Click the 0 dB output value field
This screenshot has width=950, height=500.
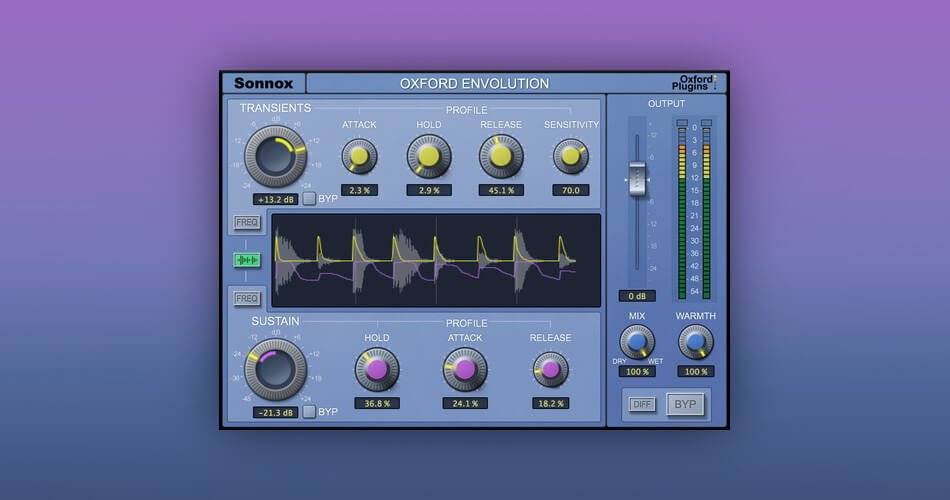637,296
